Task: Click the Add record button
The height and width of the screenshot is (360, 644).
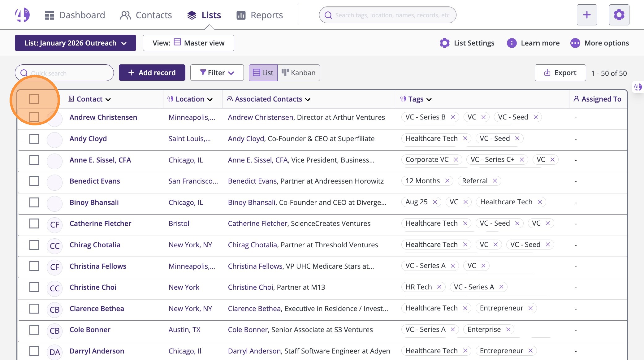Action: tap(152, 73)
